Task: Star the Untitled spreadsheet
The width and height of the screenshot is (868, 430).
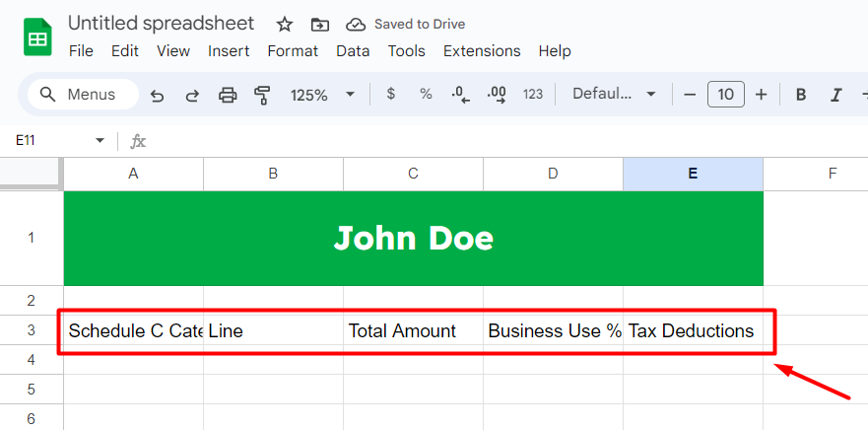Action: click(285, 25)
